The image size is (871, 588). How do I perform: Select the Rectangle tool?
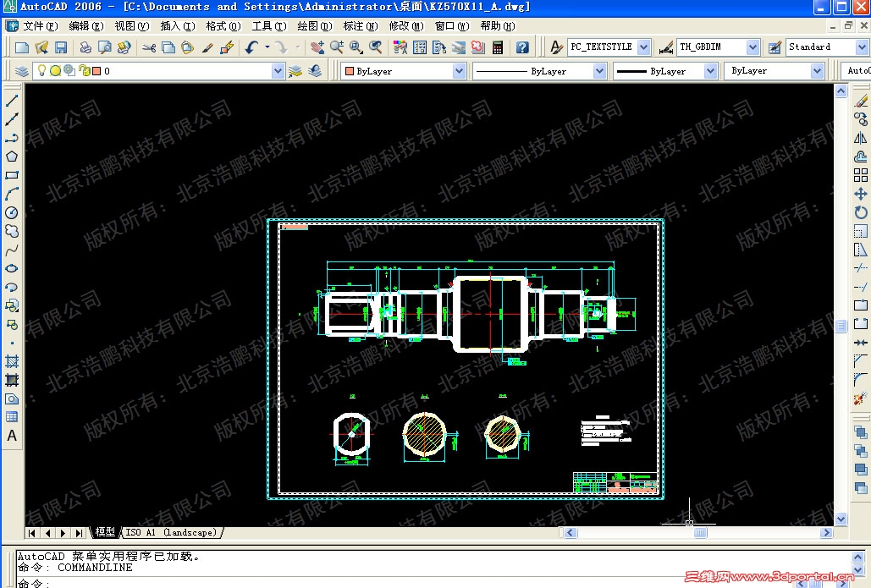[x=12, y=175]
